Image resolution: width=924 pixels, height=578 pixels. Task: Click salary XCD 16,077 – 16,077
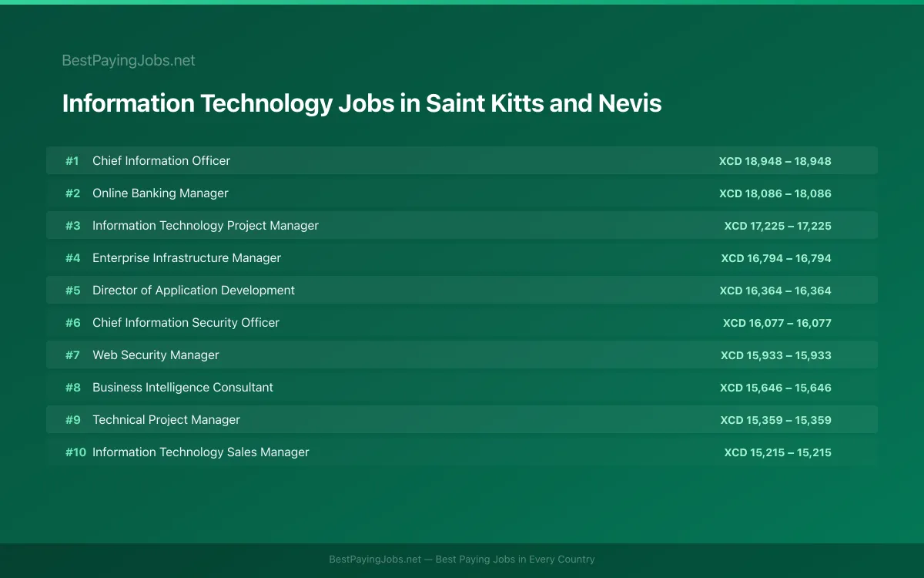click(x=777, y=323)
